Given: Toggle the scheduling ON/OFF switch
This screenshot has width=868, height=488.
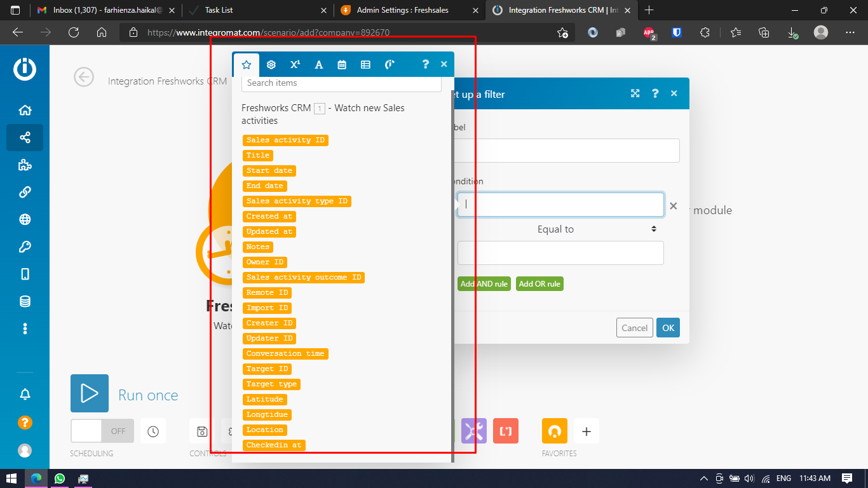Looking at the screenshot, I should pos(102,431).
